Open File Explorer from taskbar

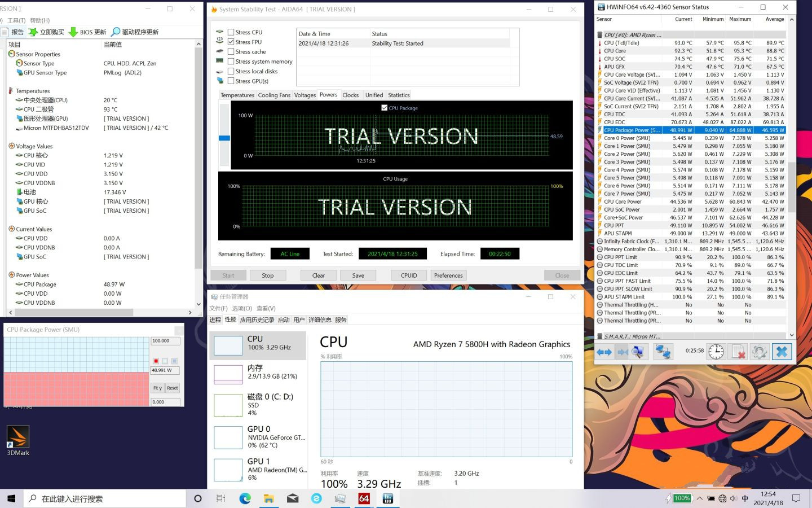[x=269, y=498]
